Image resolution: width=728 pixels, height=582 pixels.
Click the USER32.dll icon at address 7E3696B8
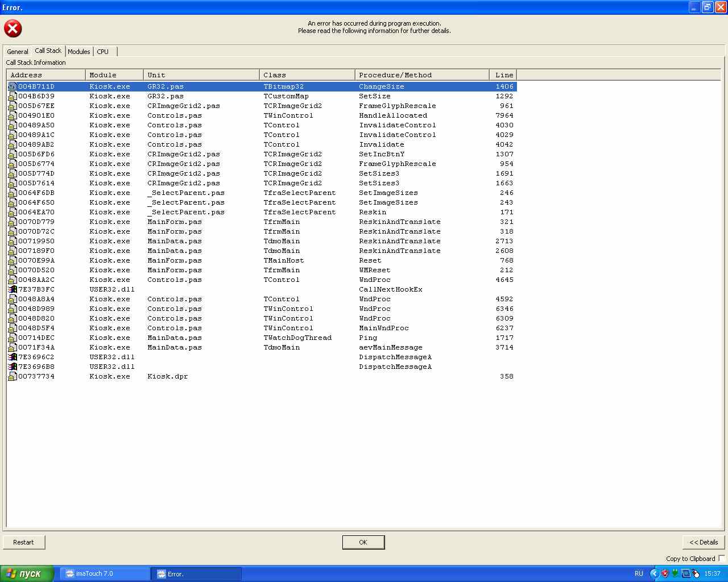tap(13, 367)
